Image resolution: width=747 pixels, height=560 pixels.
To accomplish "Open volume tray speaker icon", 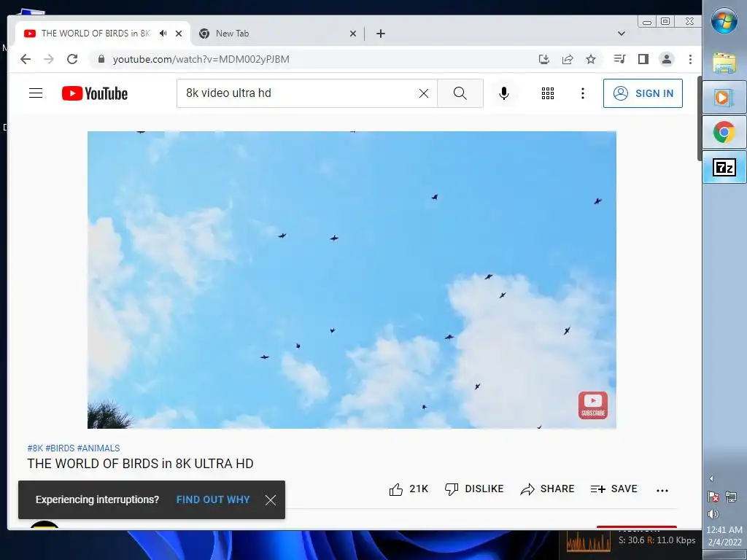I will pyautogui.click(x=713, y=514).
